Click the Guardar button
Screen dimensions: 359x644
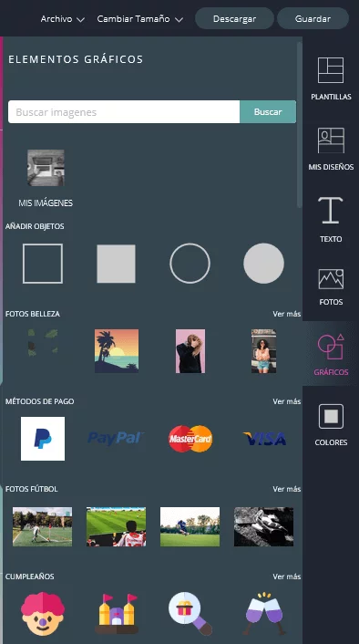[x=313, y=18]
